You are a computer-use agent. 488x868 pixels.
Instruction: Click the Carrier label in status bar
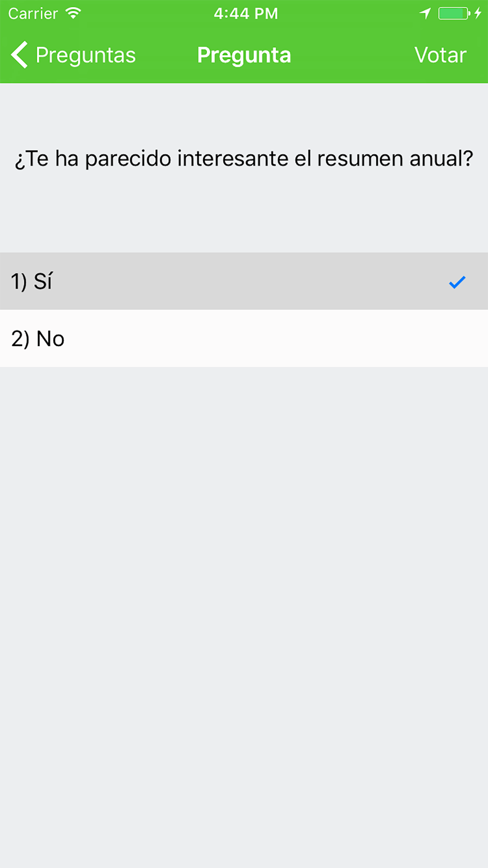point(33,14)
